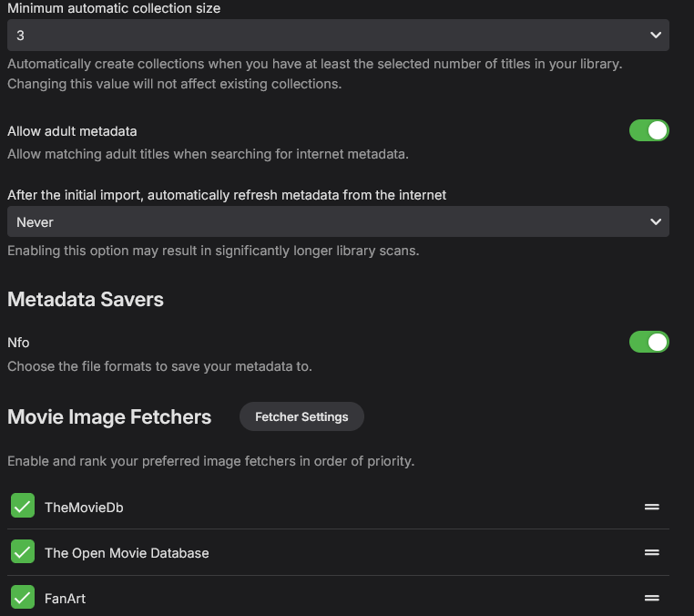Click the TheMovieDb reorder handle icon
This screenshot has height=616, width=694.
click(x=651, y=507)
